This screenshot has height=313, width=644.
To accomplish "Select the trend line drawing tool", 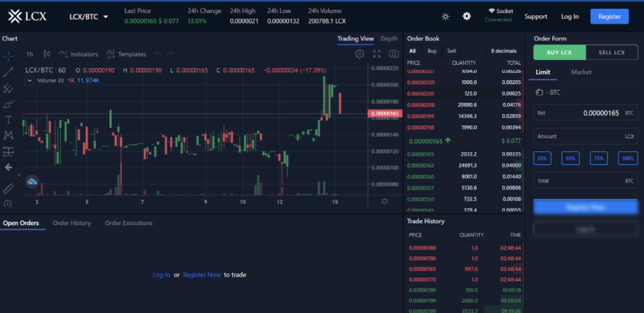I will point(8,72).
